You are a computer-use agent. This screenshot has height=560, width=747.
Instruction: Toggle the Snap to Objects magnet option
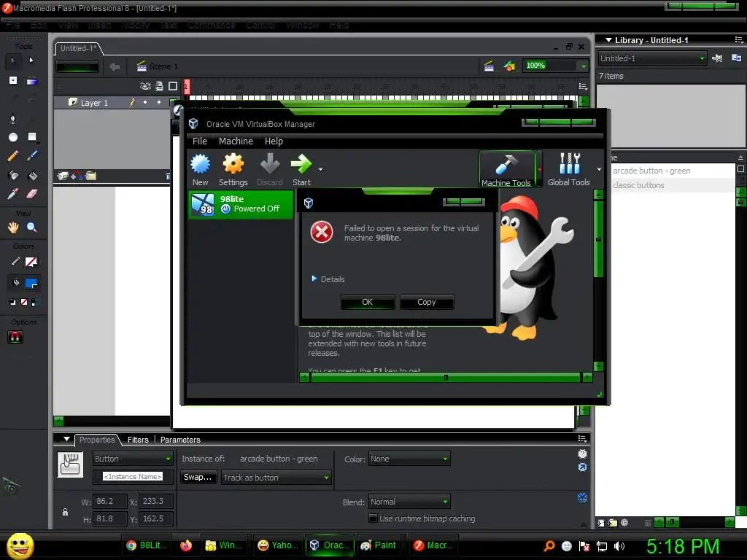pos(15,337)
